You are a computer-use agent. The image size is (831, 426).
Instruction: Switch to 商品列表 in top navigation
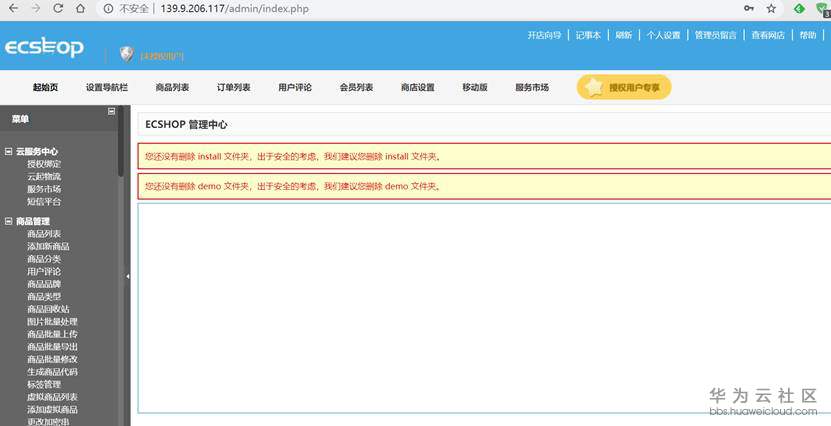[172, 87]
